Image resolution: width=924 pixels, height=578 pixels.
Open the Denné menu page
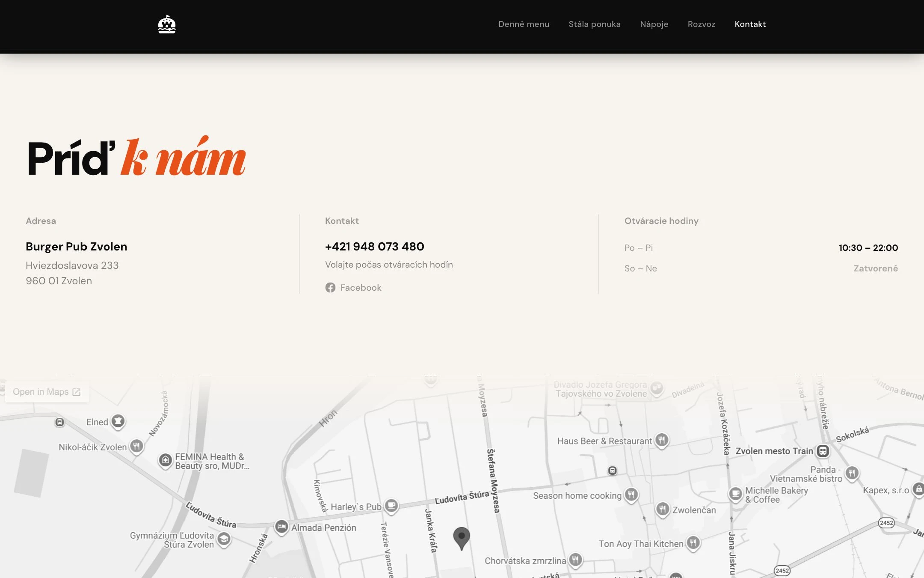pos(524,24)
